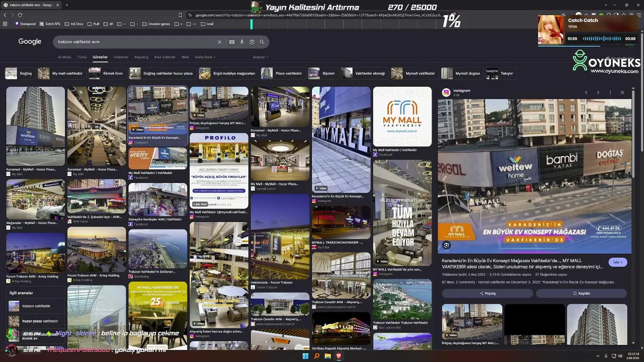
Task: Select the Görseller tab
Action: (x=100, y=57)
